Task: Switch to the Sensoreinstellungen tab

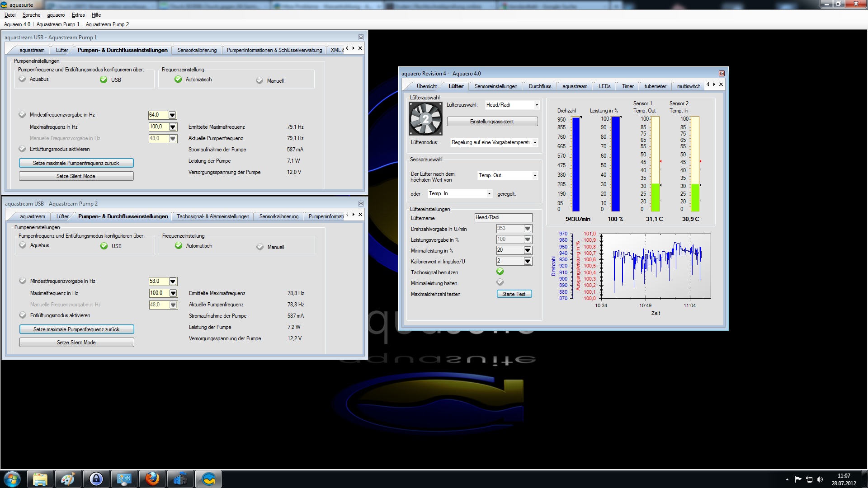Action: tap(495, 86)
